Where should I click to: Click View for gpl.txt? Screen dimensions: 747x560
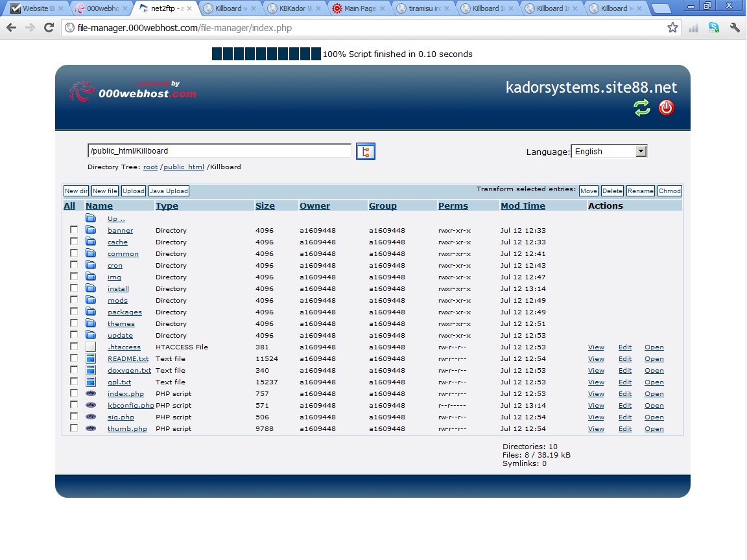596,382
